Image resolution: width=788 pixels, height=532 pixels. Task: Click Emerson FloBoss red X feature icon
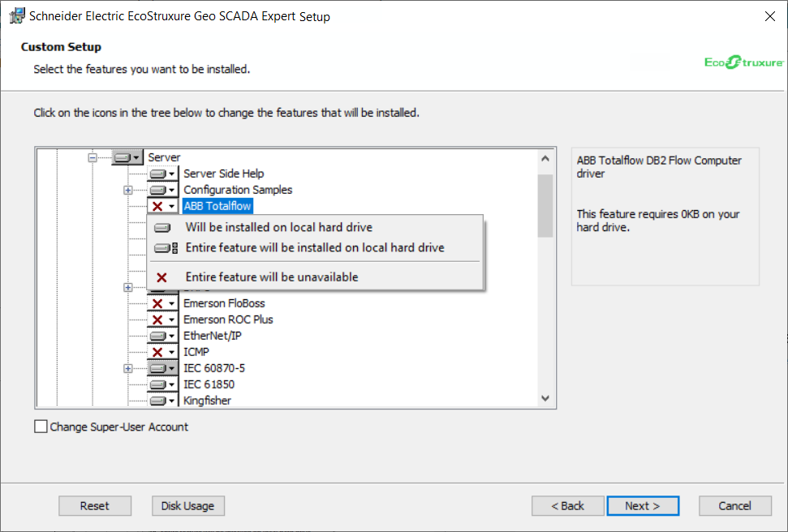click(162, 303)
